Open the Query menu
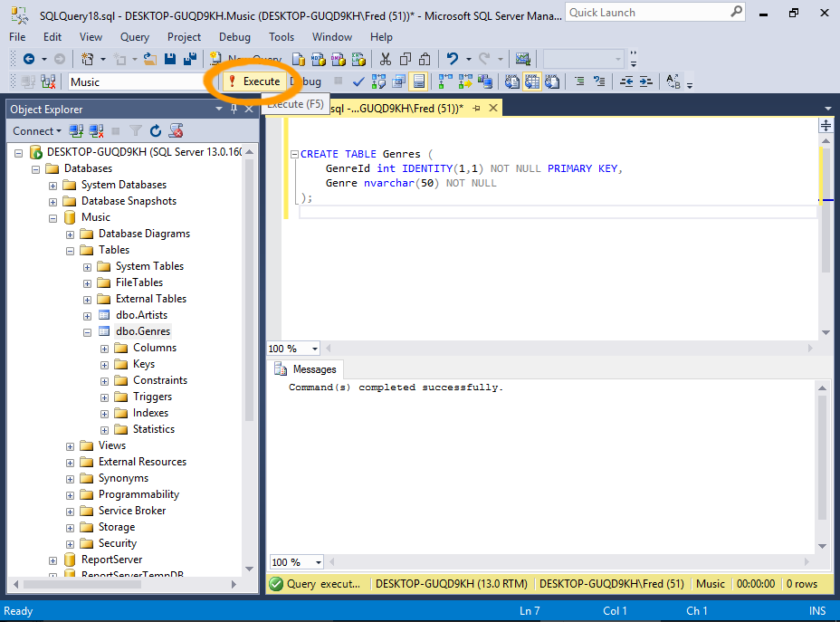 (134, 37)
